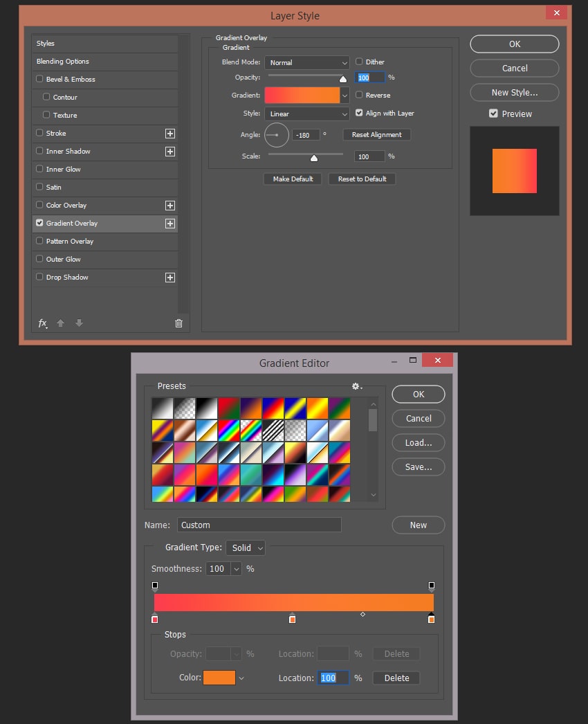Select Pattern Overlay effect row
The image size is (588, 724).
[x=104, y=242]
